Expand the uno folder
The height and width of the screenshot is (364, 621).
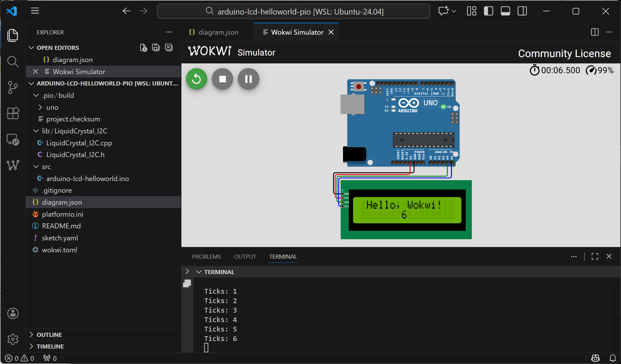52,107
